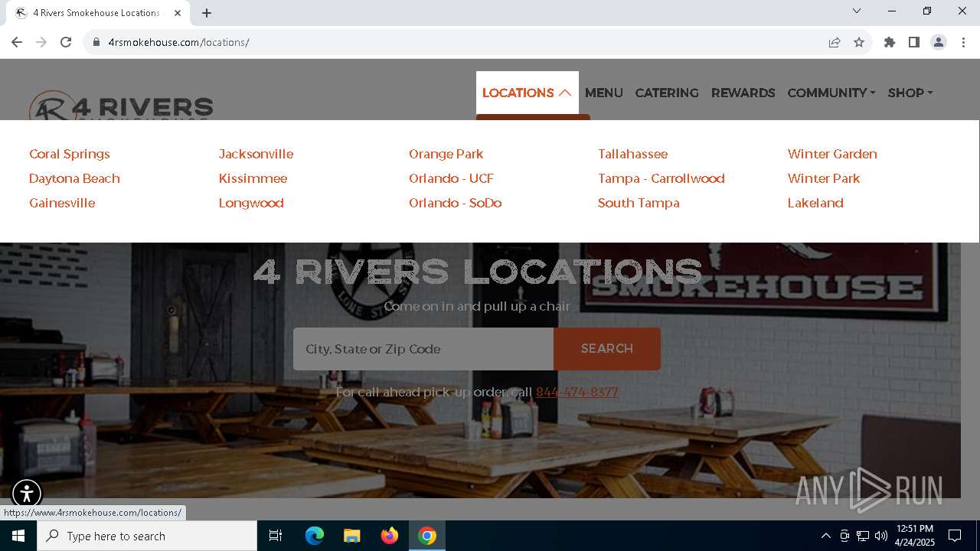980x551 pixels.
Task: Select Daytona Beach location
Action: pos(74,178)
